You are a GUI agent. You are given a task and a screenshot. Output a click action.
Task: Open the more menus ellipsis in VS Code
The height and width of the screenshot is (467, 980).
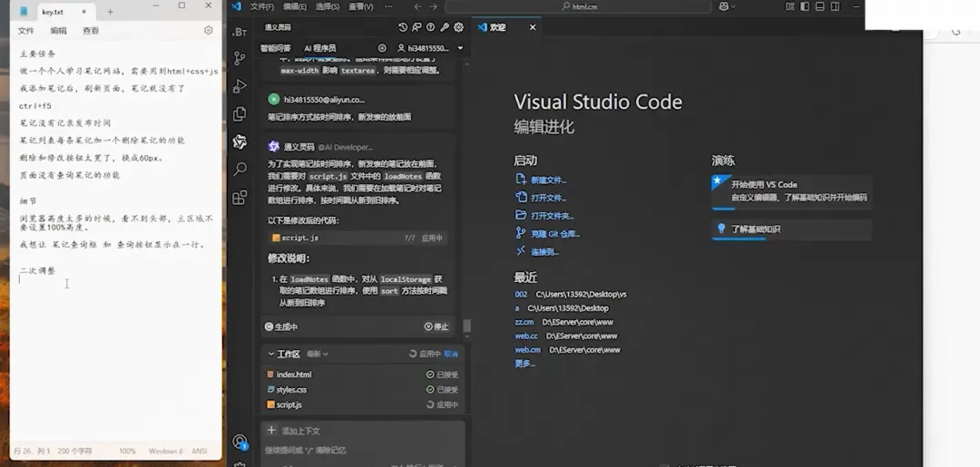(x=388, y=7)
